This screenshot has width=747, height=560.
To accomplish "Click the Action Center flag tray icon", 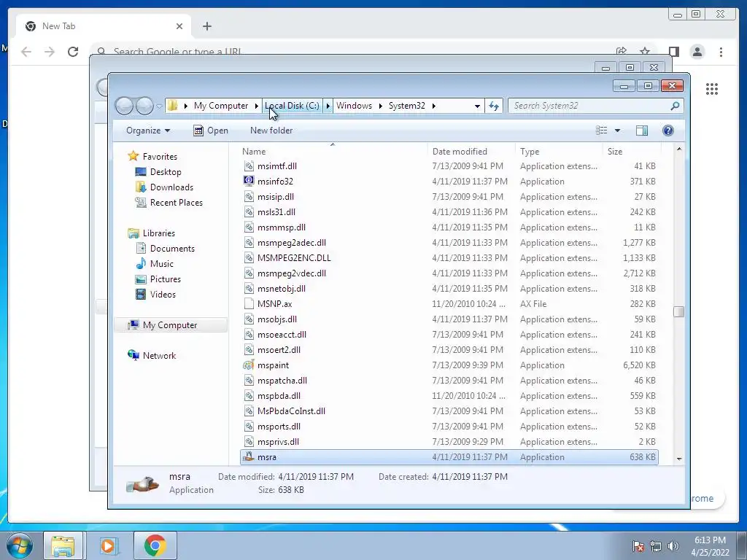I will coord(638,546).
